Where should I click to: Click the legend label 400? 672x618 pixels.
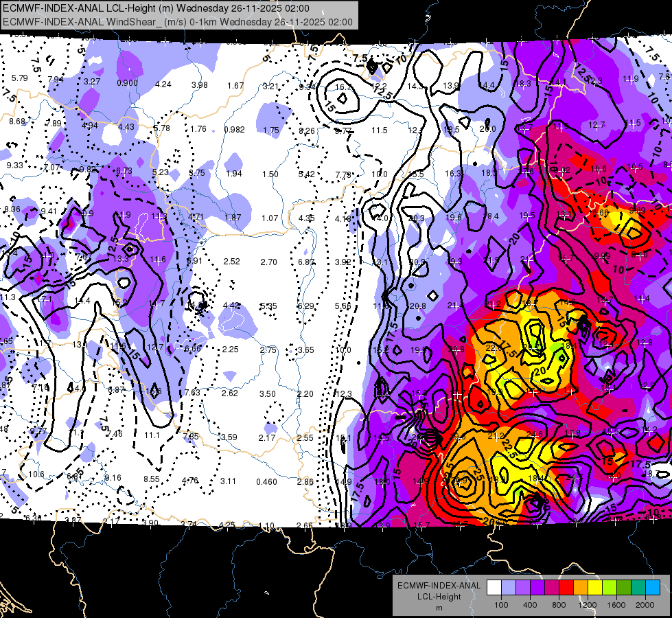530,605
